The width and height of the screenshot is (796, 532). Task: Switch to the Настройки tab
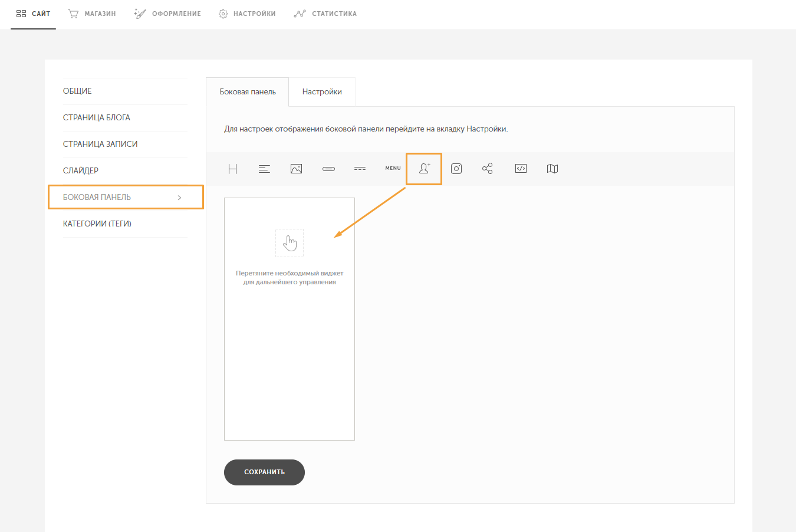coord(322,92)
